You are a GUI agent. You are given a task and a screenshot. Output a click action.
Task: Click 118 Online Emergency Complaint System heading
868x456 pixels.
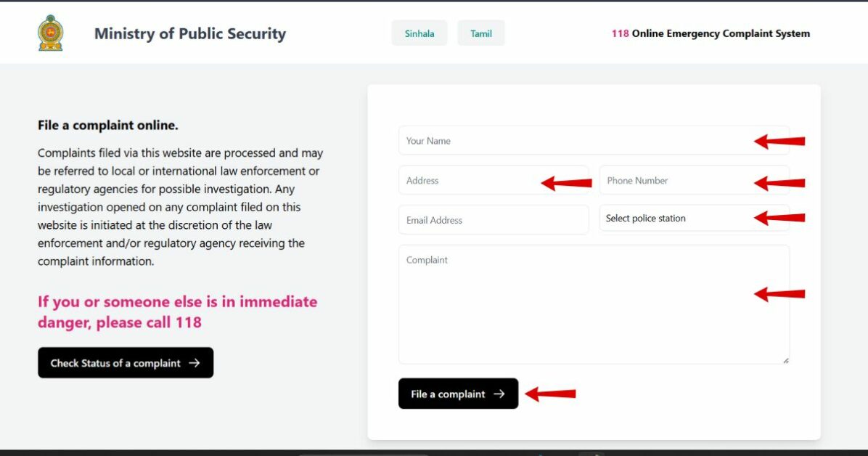pyautogui.click(x=711, y=33)
